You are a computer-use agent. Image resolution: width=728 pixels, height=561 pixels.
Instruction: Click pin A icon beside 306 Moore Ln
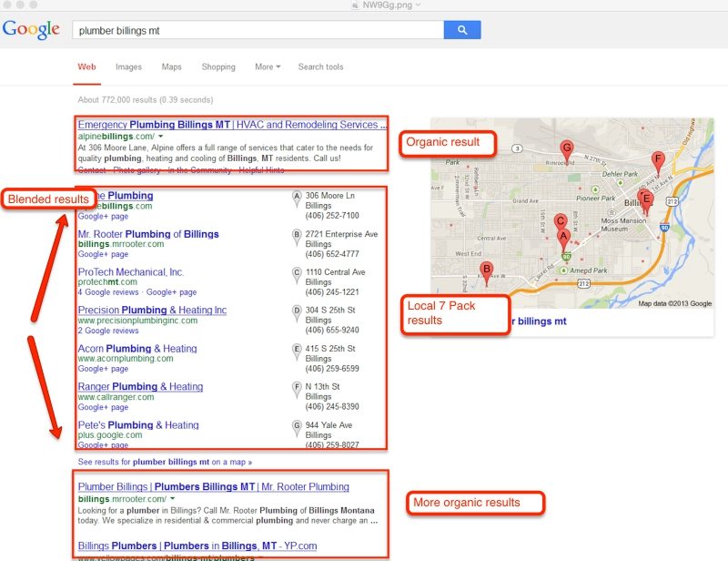click(297, 199)
